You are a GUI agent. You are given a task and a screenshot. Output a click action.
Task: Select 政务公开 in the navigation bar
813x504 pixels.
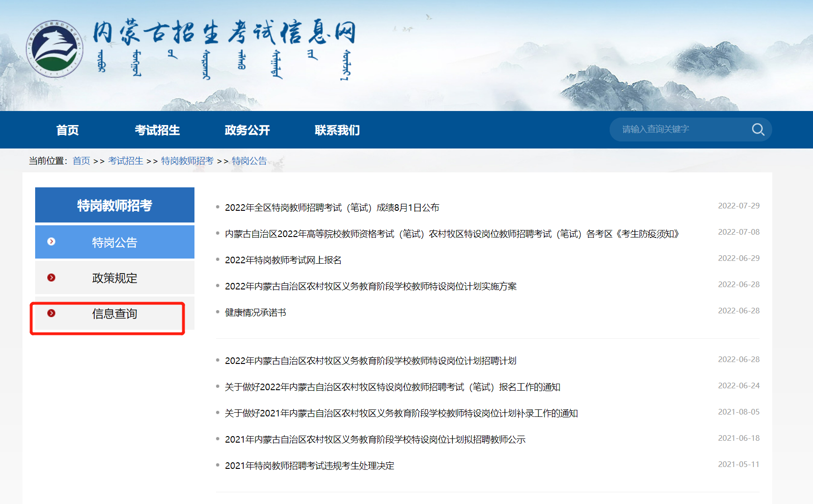coord(247,130)
